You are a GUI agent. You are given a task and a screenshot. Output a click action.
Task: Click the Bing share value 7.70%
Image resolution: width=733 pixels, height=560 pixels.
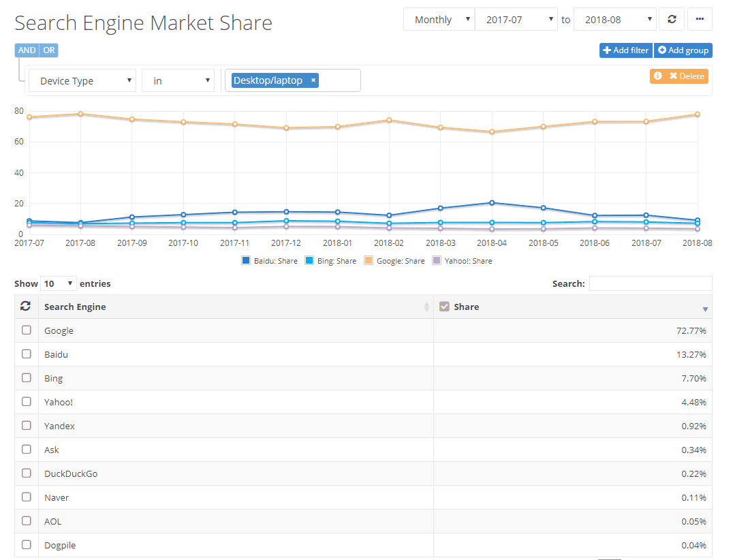click(693, 378)
